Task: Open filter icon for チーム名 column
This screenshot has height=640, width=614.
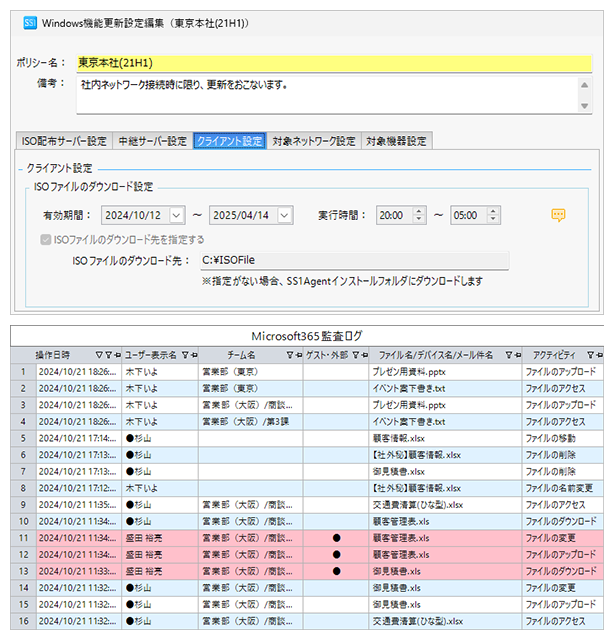Action: pyautogui.click(x=289, y=355)
